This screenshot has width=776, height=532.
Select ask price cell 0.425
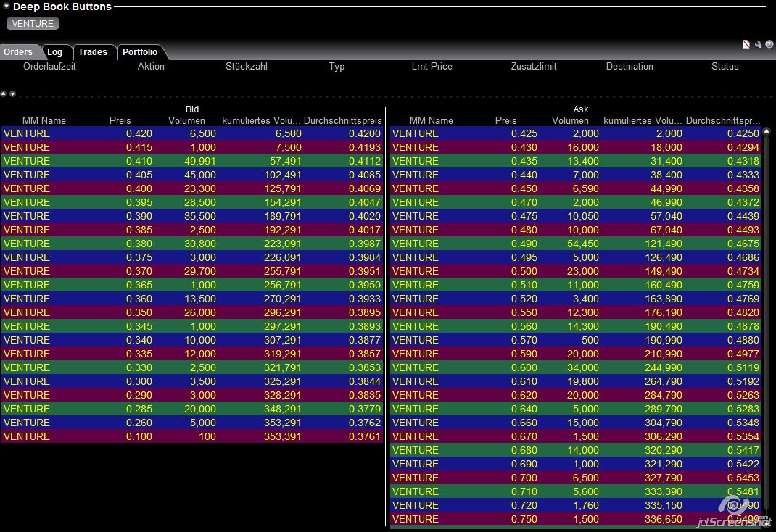click(x=524, y=133)
